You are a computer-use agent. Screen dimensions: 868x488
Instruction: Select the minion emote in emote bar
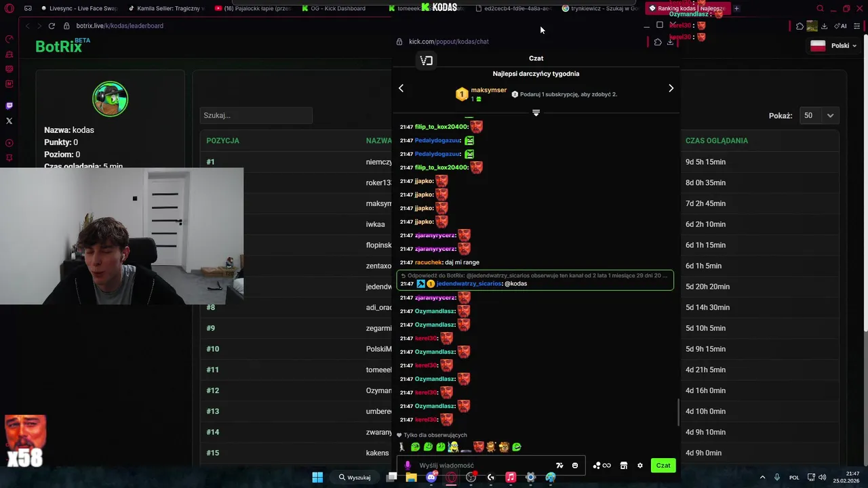click(x=453, y=447)
